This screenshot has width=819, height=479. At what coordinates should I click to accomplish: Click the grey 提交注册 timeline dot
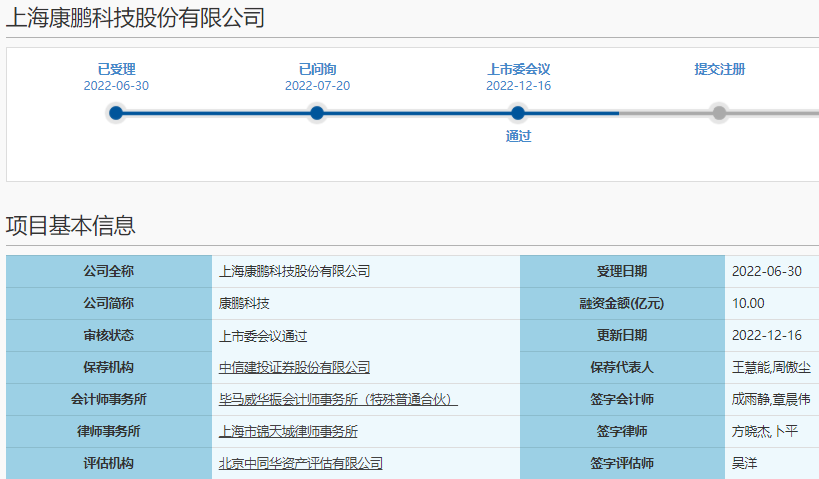pyautogui.click(x=719, y=113)
